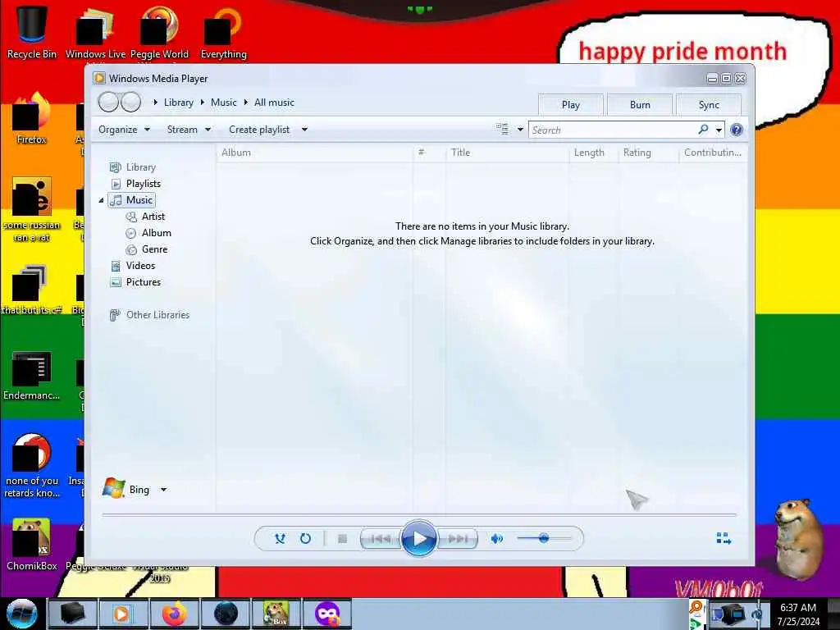The width and height of the screenshot is (840, 630).
Task: Switch to the Play tab
Action: 571,105
